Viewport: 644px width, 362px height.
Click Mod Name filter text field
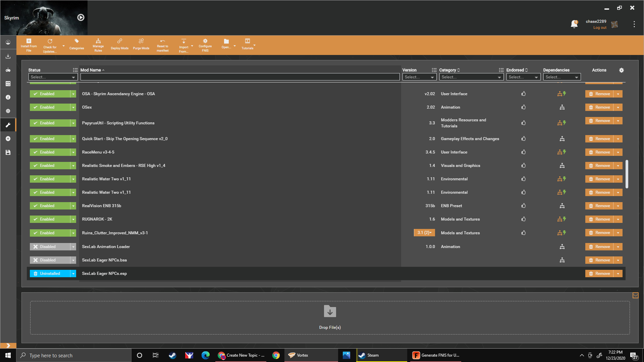240,77
